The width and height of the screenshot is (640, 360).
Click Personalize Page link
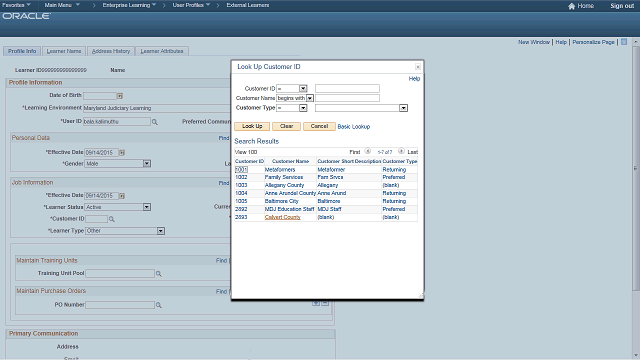593,42
